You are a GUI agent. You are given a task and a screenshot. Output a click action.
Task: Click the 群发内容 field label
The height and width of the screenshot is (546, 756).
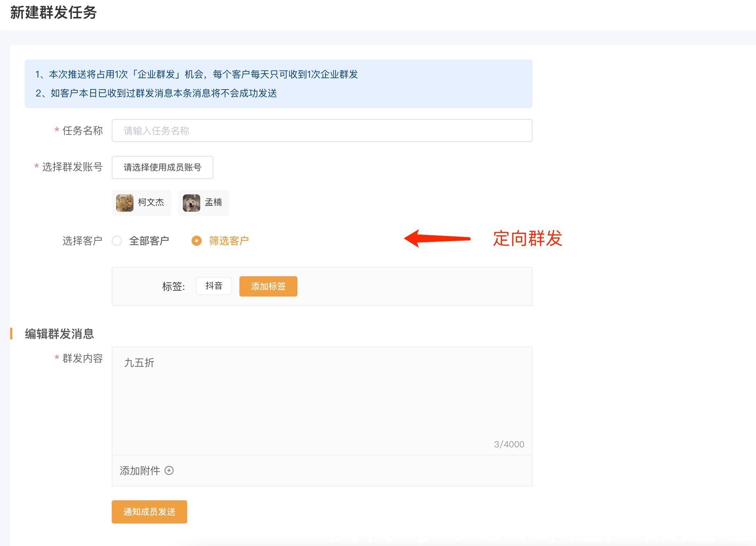82,358
